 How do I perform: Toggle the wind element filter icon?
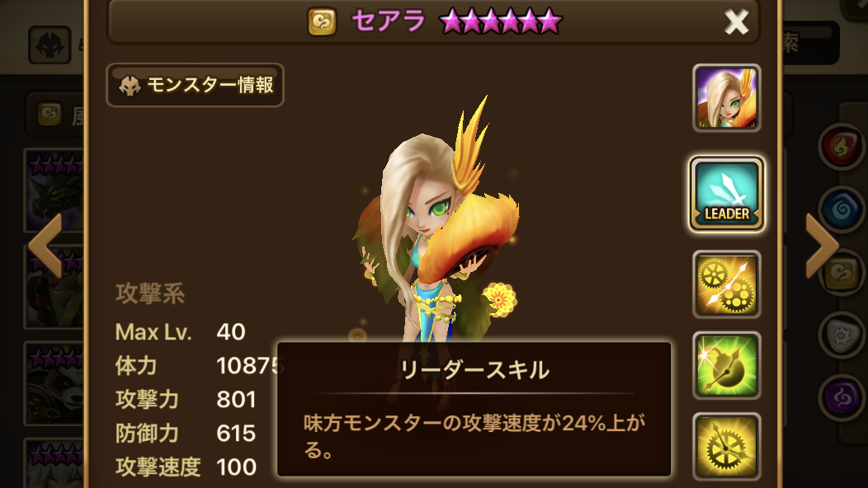point(842,272)
